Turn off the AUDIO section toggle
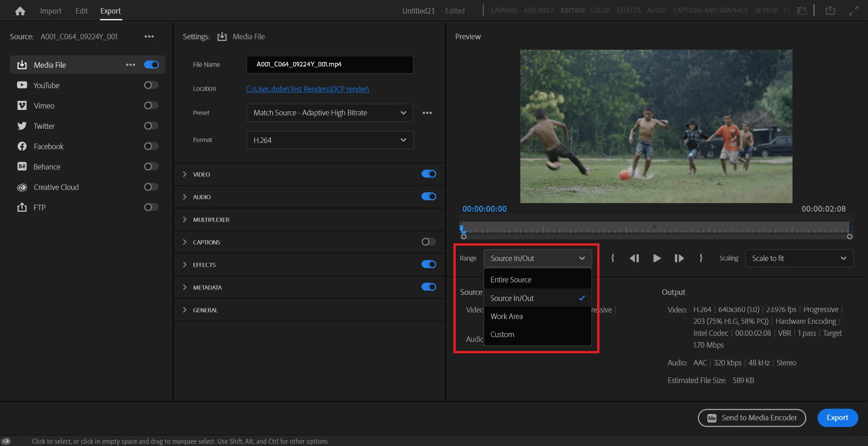868x446 pixels. click(429, 196)
